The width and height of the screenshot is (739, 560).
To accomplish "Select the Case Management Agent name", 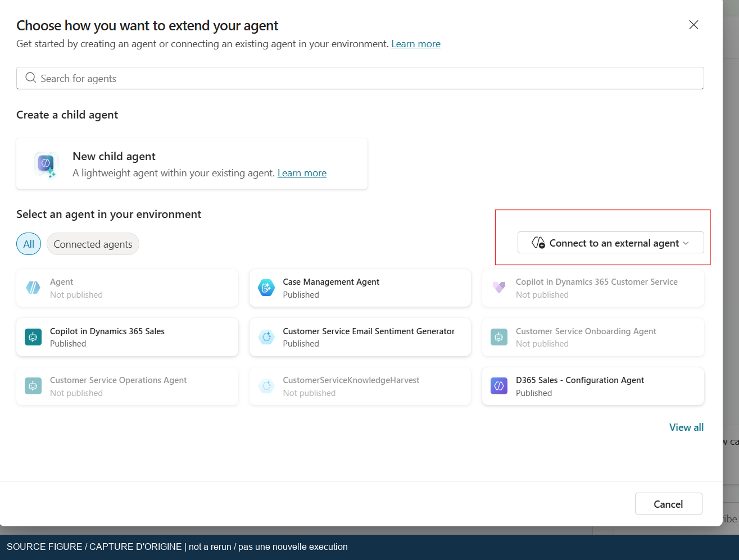I will [331, 282].
